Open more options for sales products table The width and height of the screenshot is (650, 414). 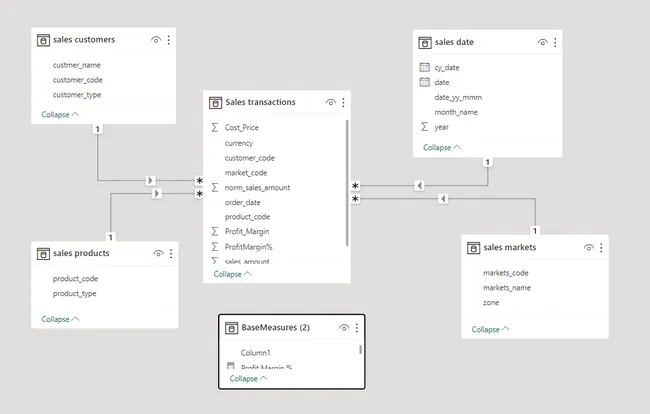pos(171,254)
